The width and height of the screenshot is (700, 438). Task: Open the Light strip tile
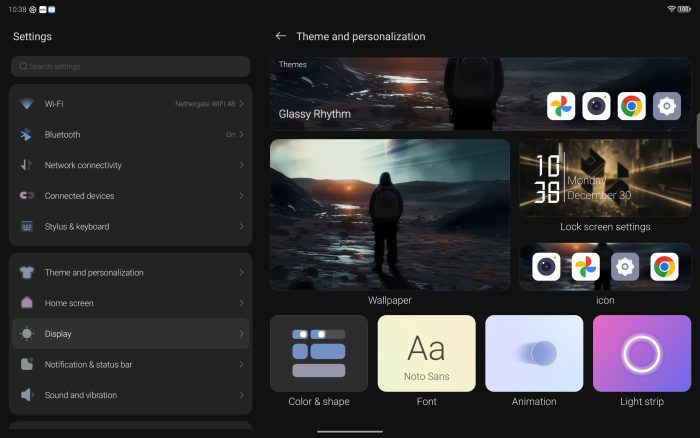tap(641, 353)
